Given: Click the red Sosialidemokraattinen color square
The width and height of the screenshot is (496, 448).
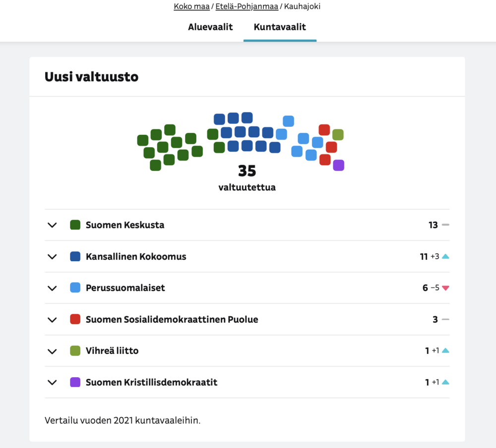Looking at the screenshot, I should point(75,320).
